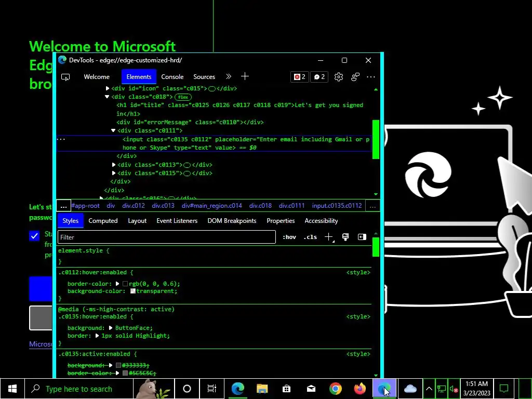The width and height of the screenshot is (532, 399).
Task: Click the #app-root breadcrumb
Action: pos(86,206)
